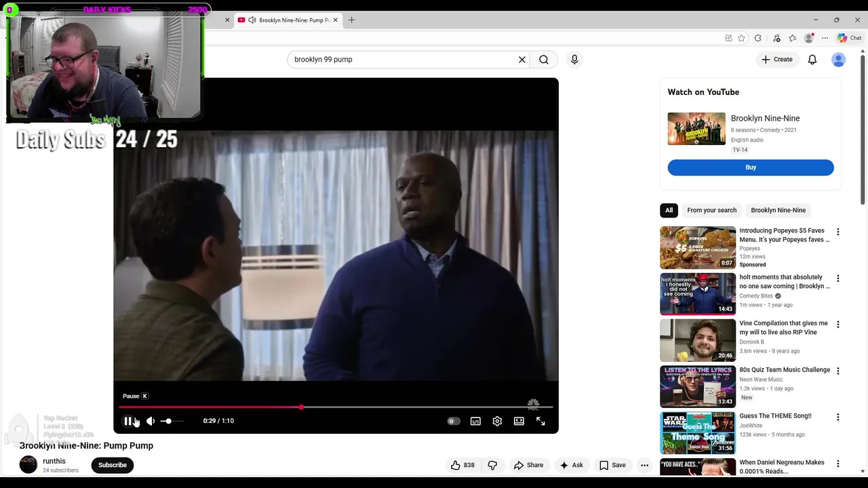The height and width of the screenshot is (488, 868).
Task: Close the Brooklyn Nine-Nine browser tab
Action: pyautogui.click(x=335, y=20)
